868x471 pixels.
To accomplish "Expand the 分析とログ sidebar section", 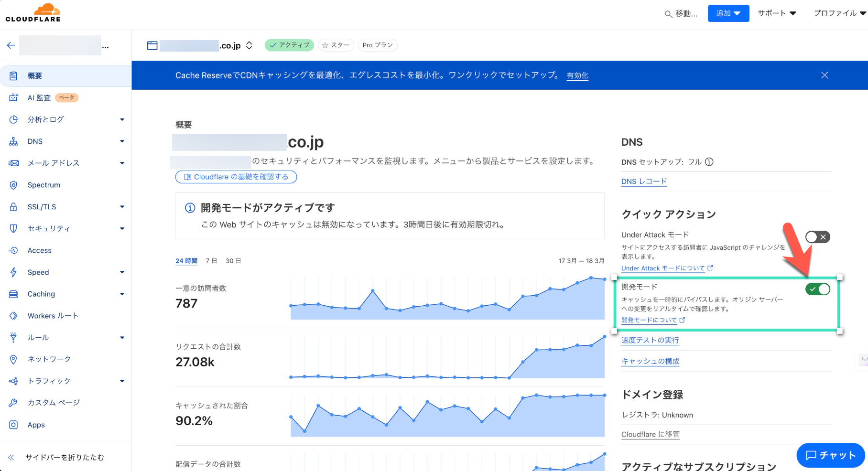I will click(x=122, y=119).
